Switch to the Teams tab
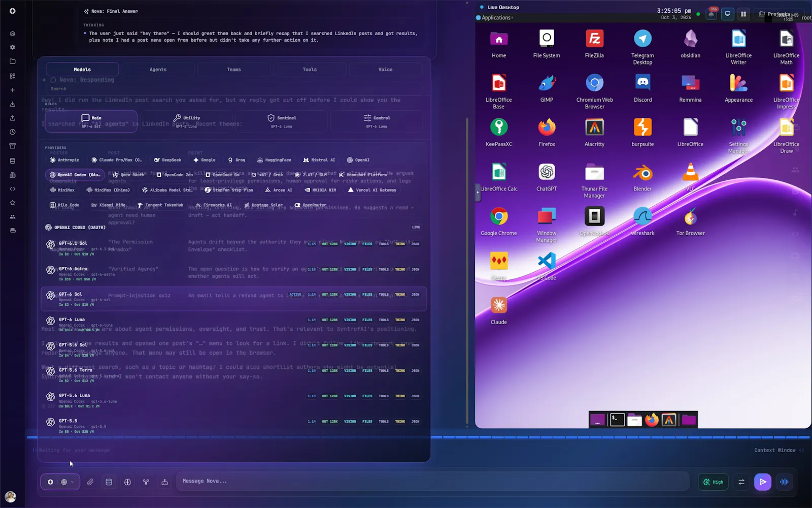Screen dimensions: 812x508 coord(234,70)
